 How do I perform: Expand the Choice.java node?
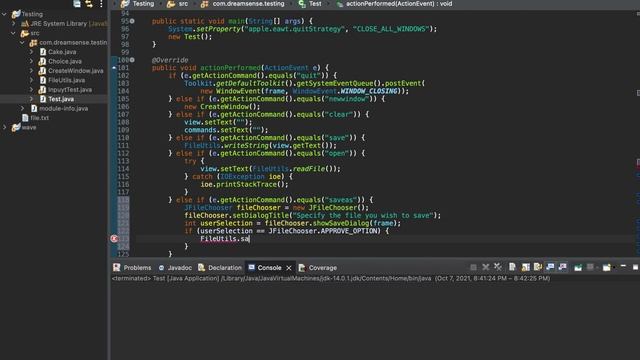[x=31, y=61]
